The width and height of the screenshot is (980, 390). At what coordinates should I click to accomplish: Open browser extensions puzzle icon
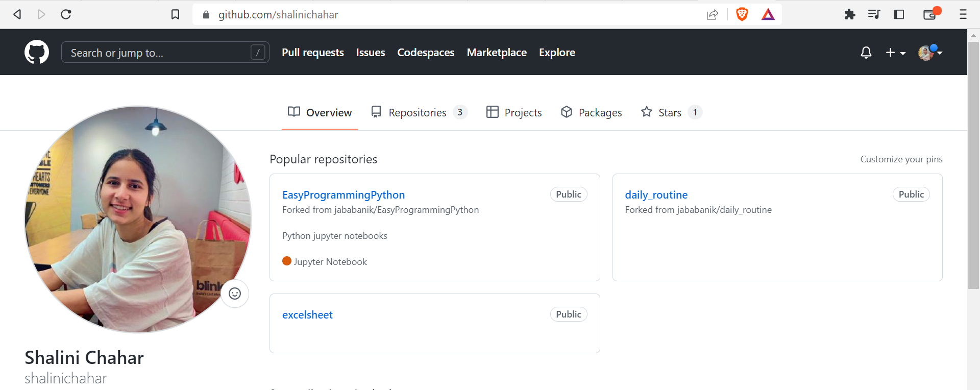[x=849, y=14]
